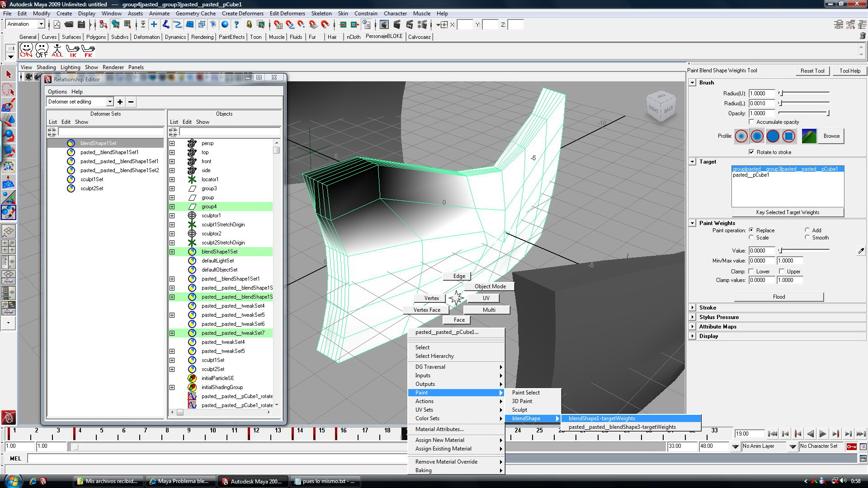Click the Opacity slider
Image resolution: width=868 pixels, height=488 pixels.
(x=804, y=113)
